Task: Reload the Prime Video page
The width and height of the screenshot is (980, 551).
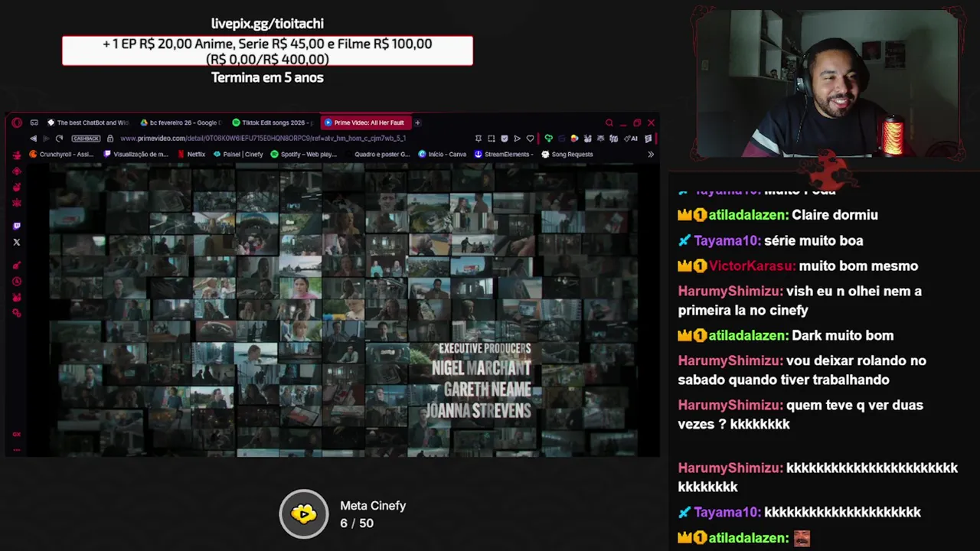Action: coord(59,139)
